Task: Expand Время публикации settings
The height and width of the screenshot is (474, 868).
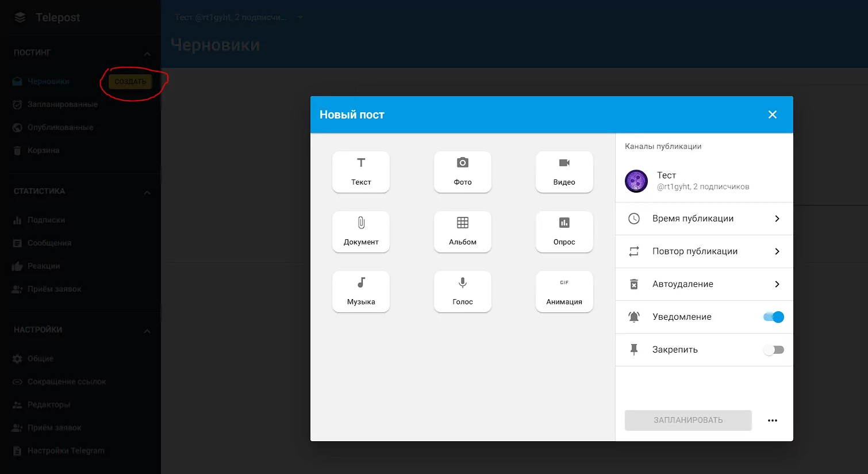Action: click(x=704, y=219)
